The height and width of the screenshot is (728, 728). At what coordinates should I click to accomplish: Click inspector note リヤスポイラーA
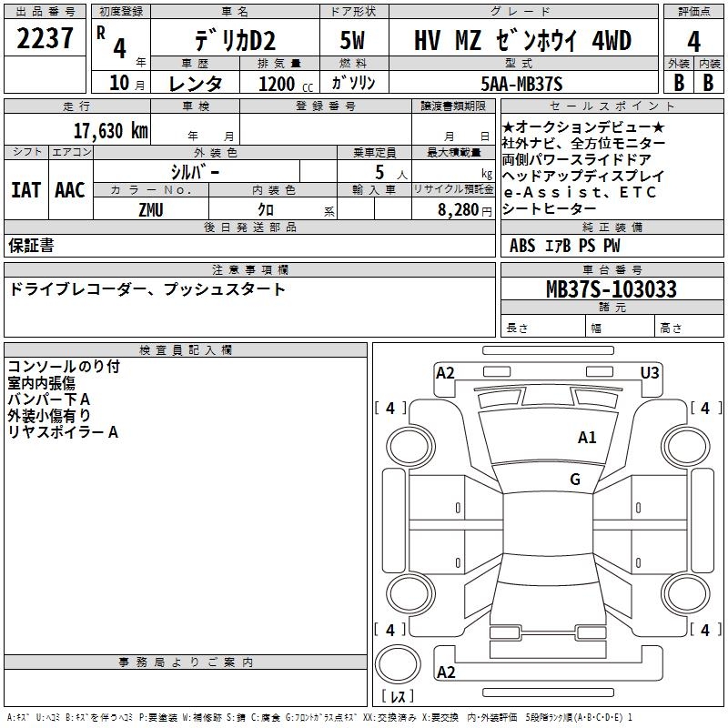(x=63, y=432)
